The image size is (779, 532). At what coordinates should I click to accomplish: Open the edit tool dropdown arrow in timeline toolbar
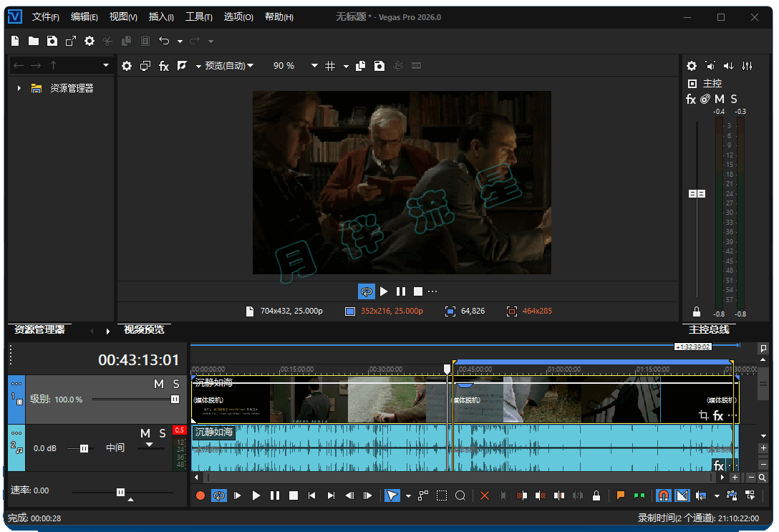[x=408, y=496]
